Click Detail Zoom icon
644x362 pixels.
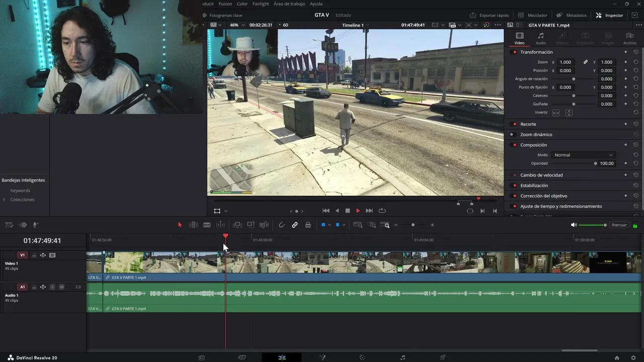point(372,225)
